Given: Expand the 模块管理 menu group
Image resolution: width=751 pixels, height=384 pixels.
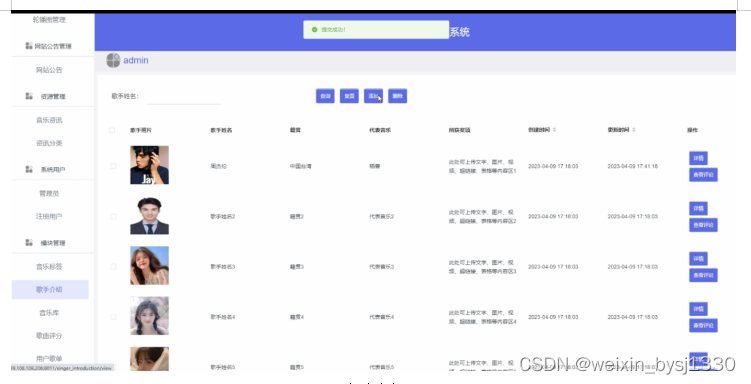Looking at the screenshot, I should coord(53,243).
